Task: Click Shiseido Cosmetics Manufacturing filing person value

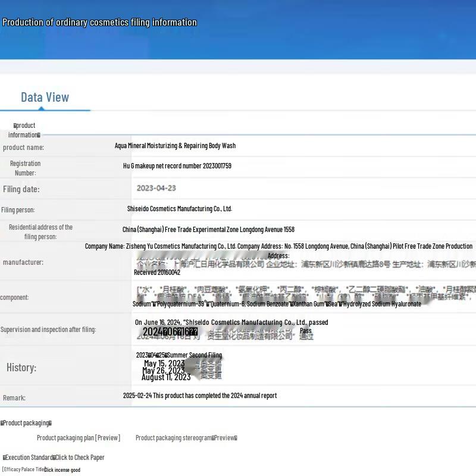Action: click(x=179, y=209)
